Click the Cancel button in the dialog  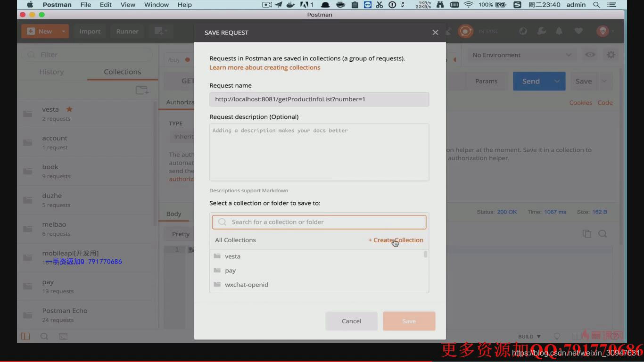point(351,321)
